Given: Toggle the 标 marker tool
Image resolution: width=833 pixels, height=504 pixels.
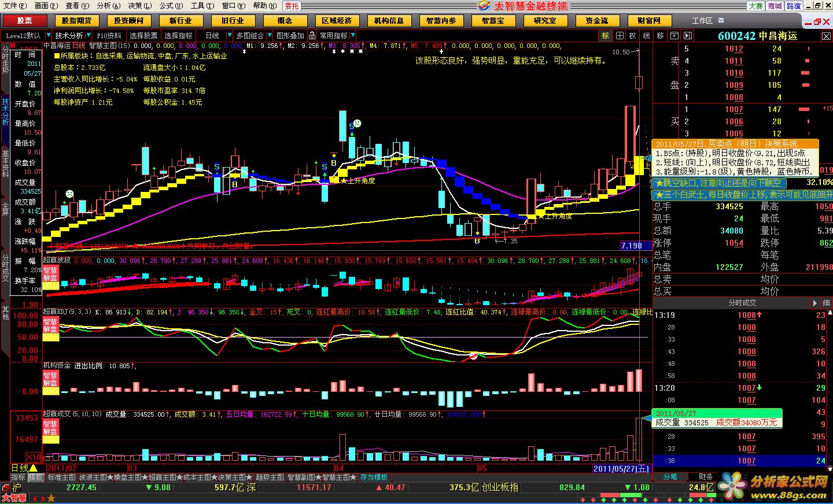Looking at the screenshot, I should [606, 35].
